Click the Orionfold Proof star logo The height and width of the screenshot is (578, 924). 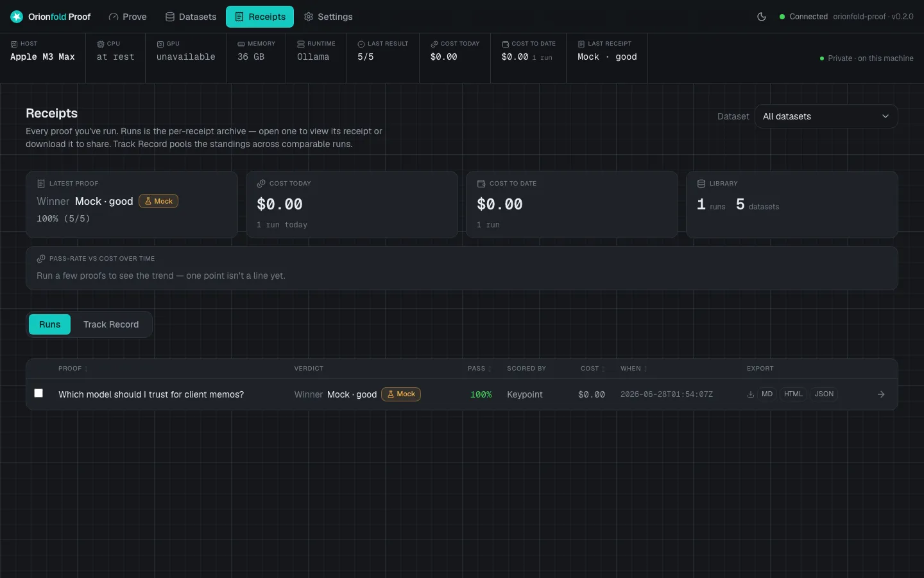click(x=17, y=17)
